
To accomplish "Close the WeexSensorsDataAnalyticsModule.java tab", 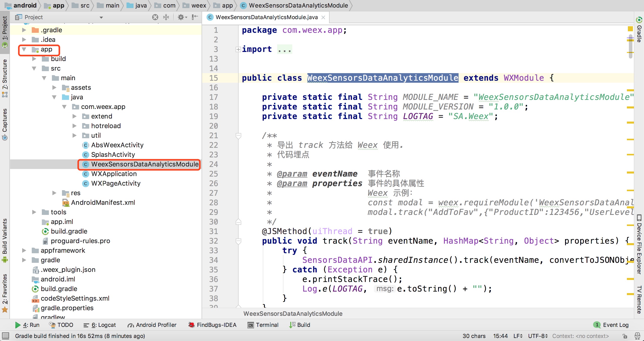I will click(323, 17).
